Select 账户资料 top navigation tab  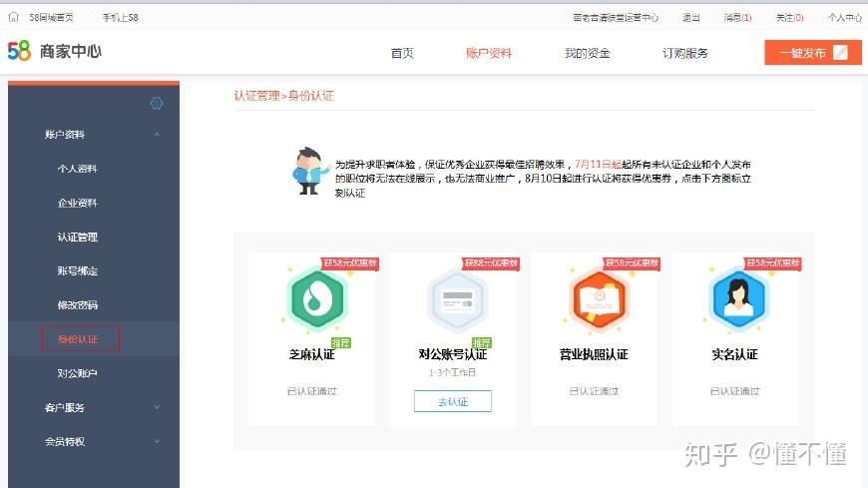point(489,53)
